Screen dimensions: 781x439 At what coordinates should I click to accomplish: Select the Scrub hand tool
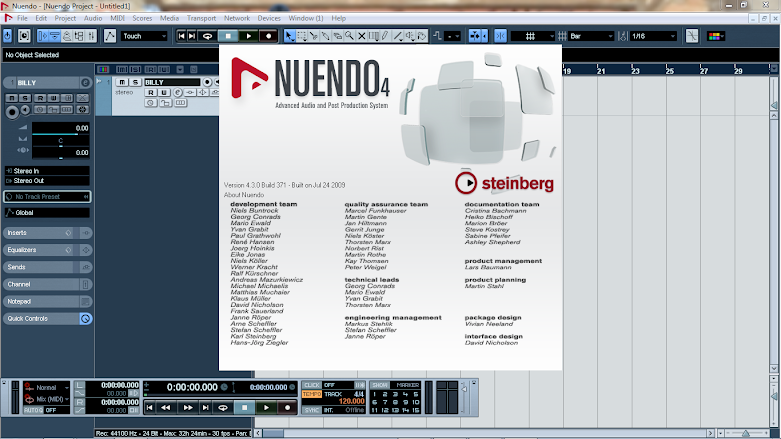[x=421, y=36]
